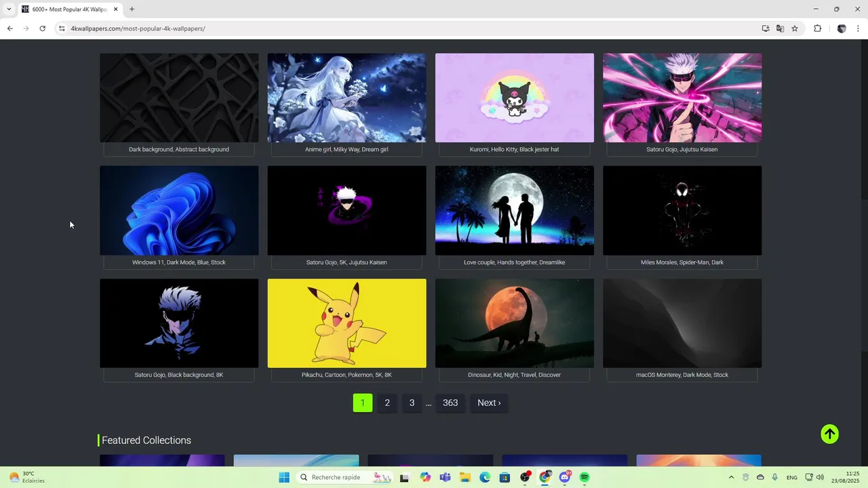Open Microsoft Teams from the taskbar
This screenshot has height=488, width=868.
coord(445,477)
